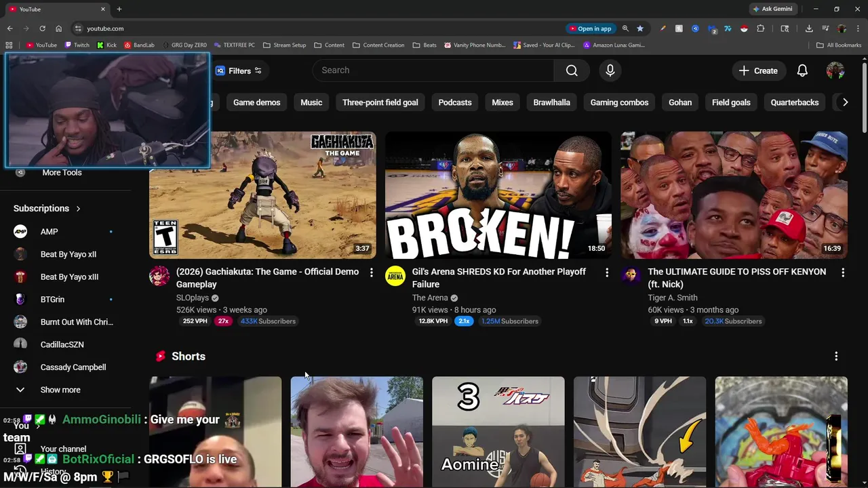This screenshot has width=868, height=488.
Task: Open options for the Gachiakuta video
Action: (x=371, y=272)
